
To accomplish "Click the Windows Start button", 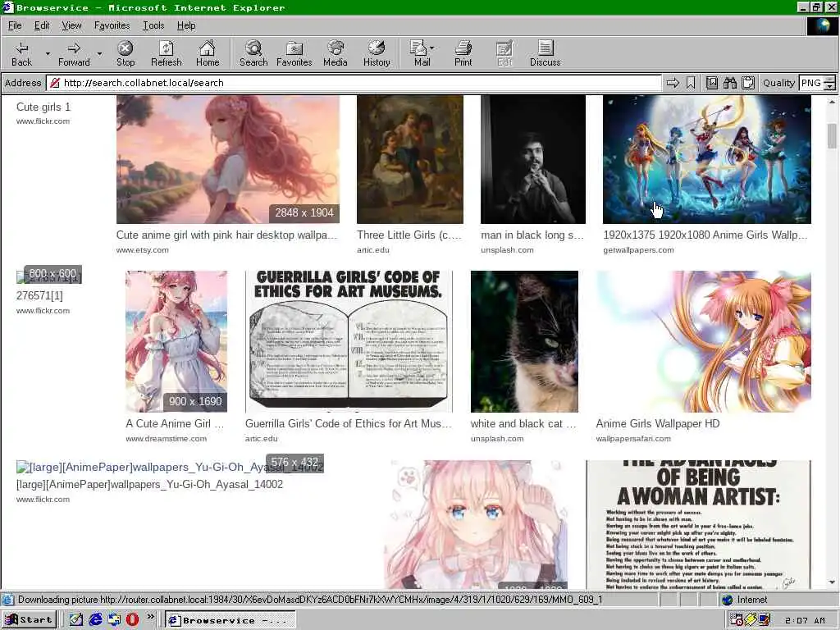I will click(x=30, y=620).
